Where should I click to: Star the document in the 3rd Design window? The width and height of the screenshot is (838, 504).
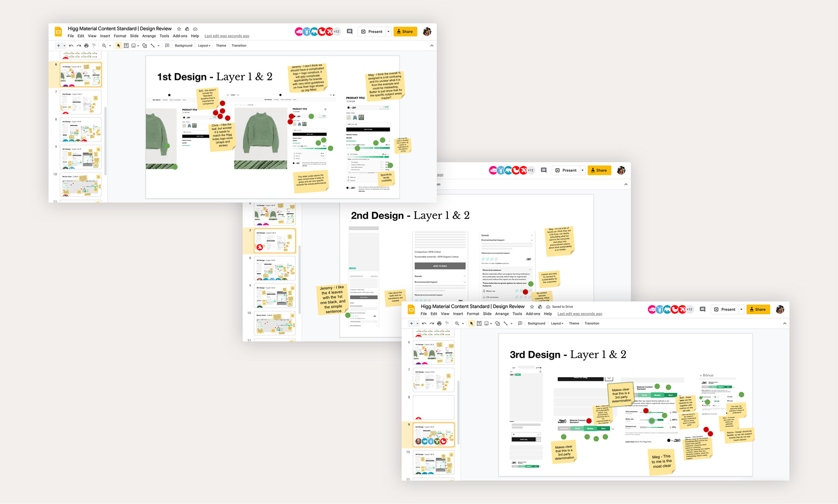[532, 307]
